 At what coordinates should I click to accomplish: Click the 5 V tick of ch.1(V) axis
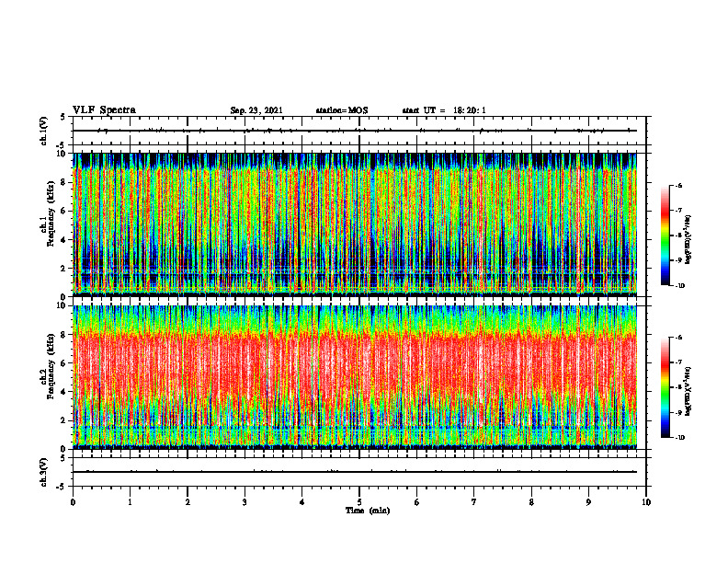(x=63, y=117)
